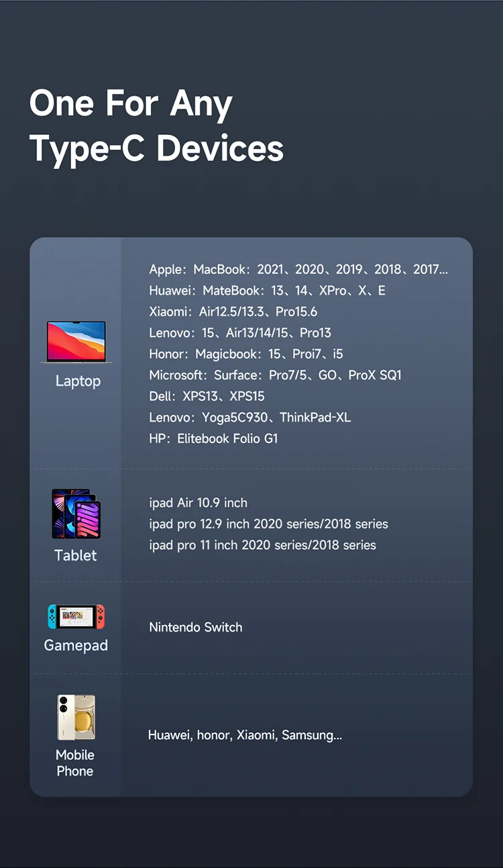Click the Nintendo Switch console image
The width and height of the screenshot is (503, 868).
(x=76, y=616)
